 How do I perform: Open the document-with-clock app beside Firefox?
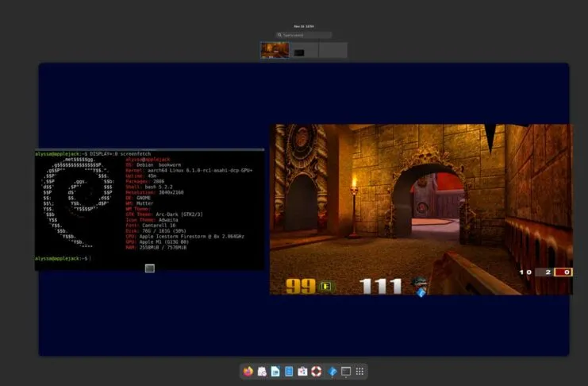[262, 371]
